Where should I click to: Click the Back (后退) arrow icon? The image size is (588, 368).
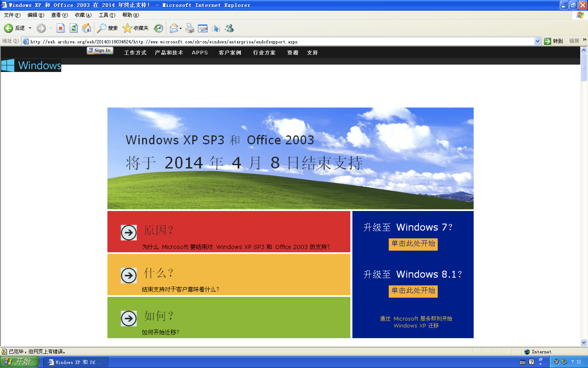[x=9, y=28]
